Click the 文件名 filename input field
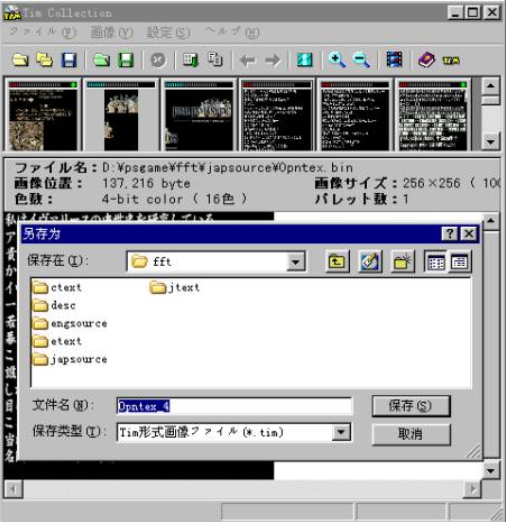Viewport: 506px width, 522px height. tap(234, 406)
